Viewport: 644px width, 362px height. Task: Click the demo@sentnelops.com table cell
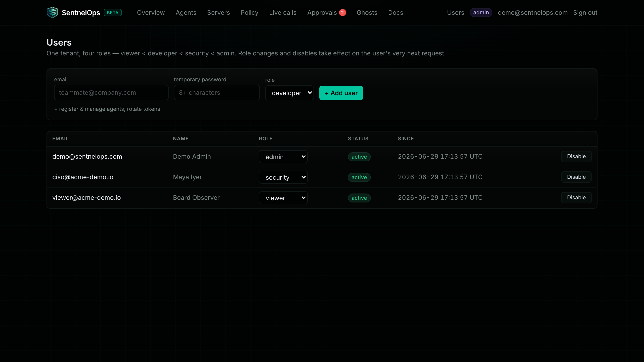(x=87, y=156)
